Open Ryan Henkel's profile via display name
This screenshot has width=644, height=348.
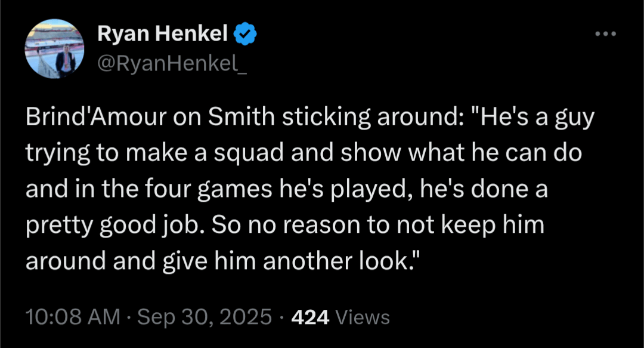coord(162,33)
